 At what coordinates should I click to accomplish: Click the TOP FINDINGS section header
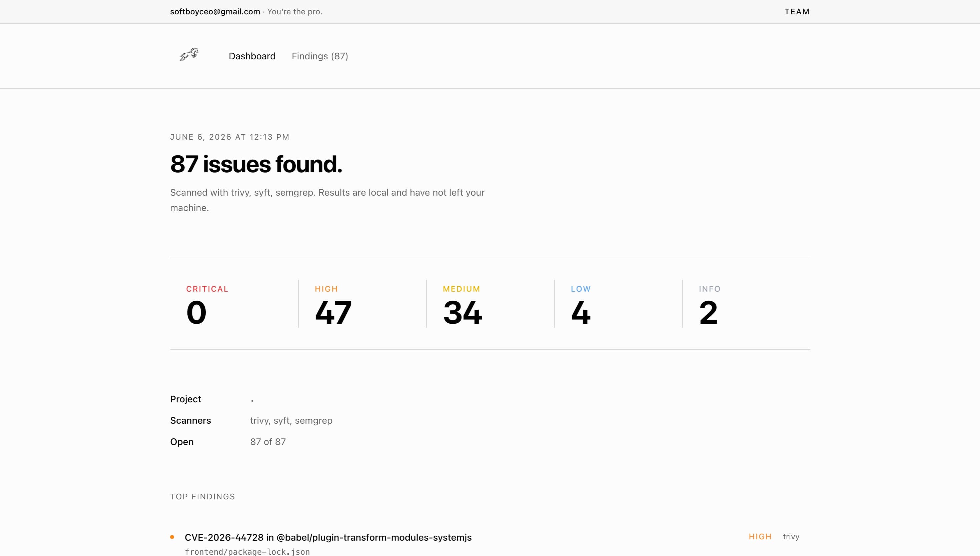(x=202, y=496)
